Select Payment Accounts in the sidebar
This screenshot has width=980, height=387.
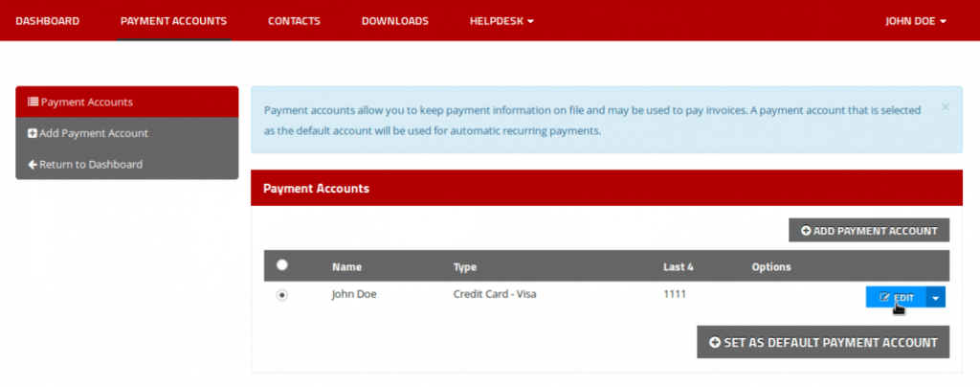point(127,102)
